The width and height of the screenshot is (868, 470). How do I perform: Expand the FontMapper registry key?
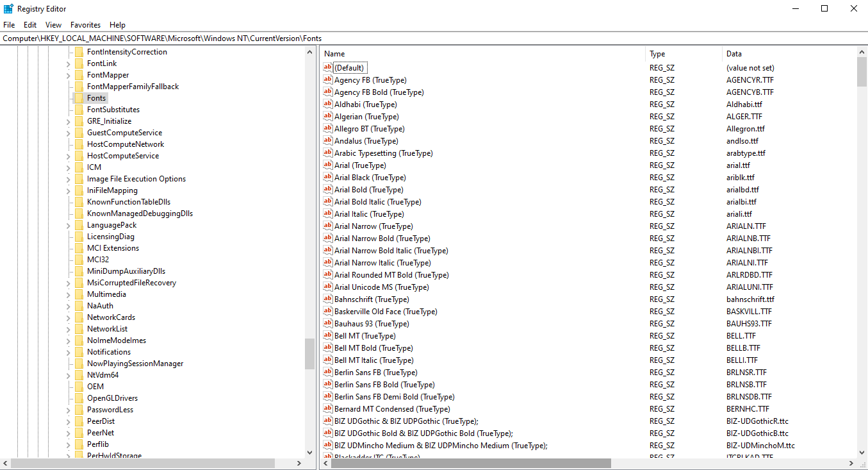click(x=68, y=75)
